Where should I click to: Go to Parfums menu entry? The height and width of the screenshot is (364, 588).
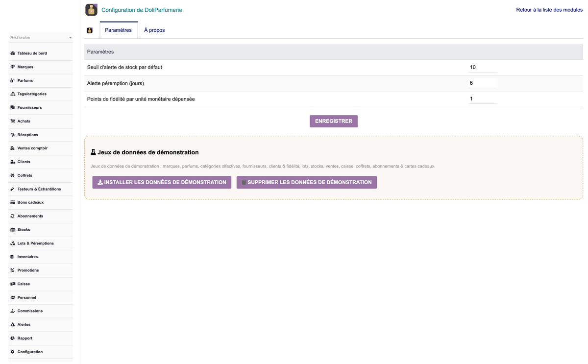pos(25,80)
